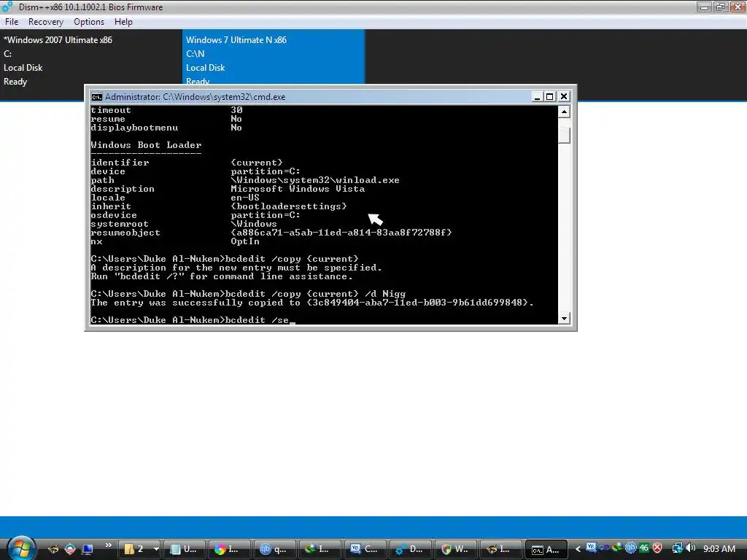Launch the raccoon icon in Quick Launch
Screen dimensions: 747x560
(53, 549)
